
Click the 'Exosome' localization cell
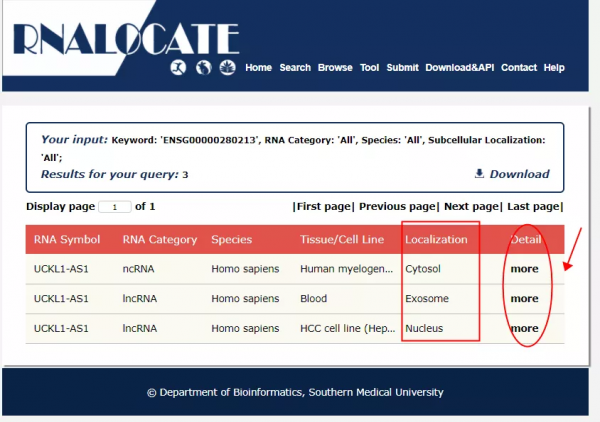tap(427, 298)
